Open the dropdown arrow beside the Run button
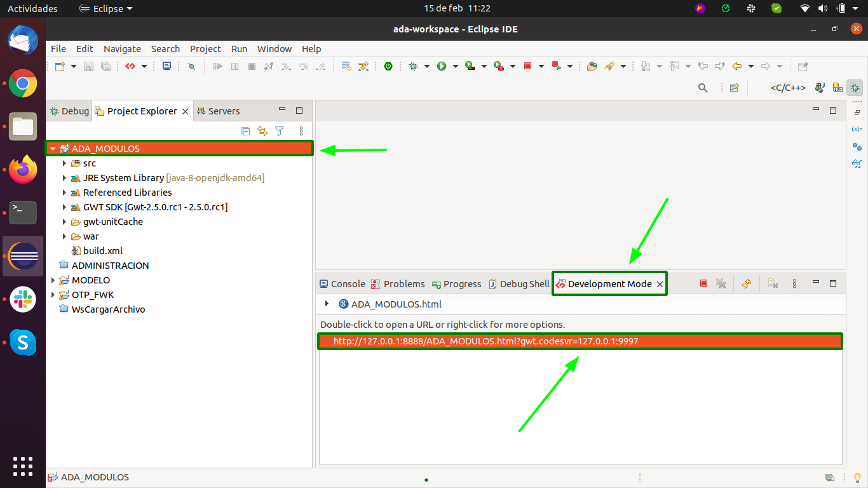Image resolution: width=868 pixels, height=488 pixels. click(x=456, y=66)
